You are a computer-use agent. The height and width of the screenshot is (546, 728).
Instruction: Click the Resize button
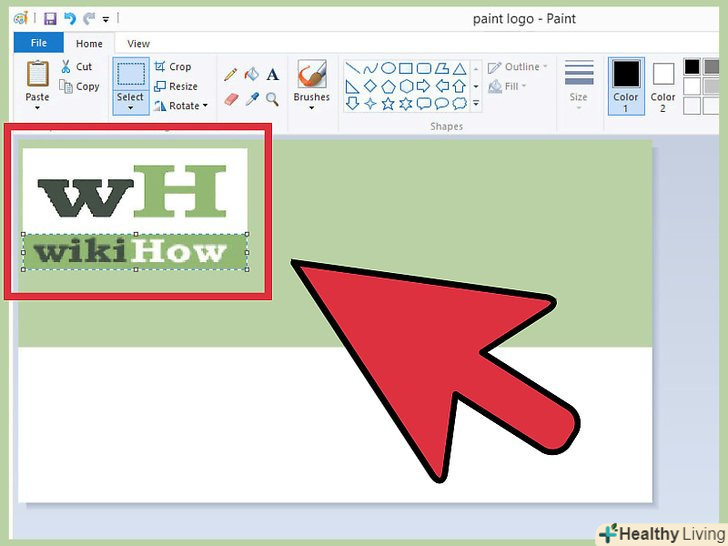(176, 86)
